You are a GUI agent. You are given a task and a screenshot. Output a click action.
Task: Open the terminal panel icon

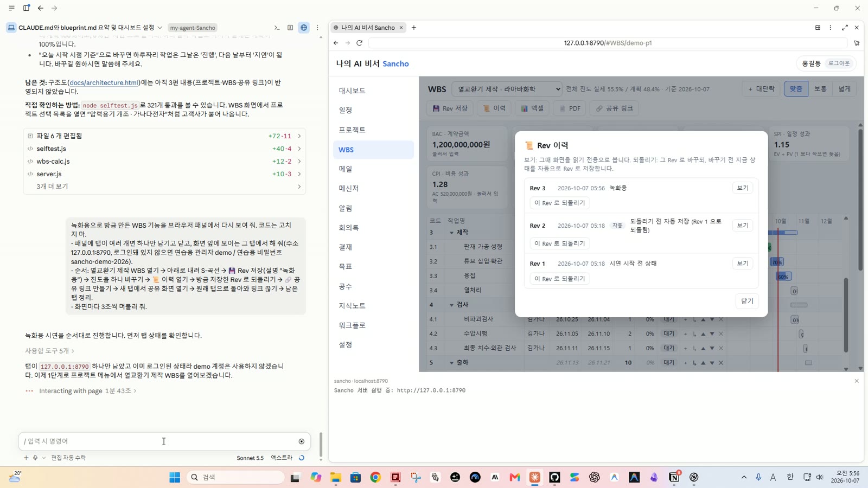[x=277, y=28]
